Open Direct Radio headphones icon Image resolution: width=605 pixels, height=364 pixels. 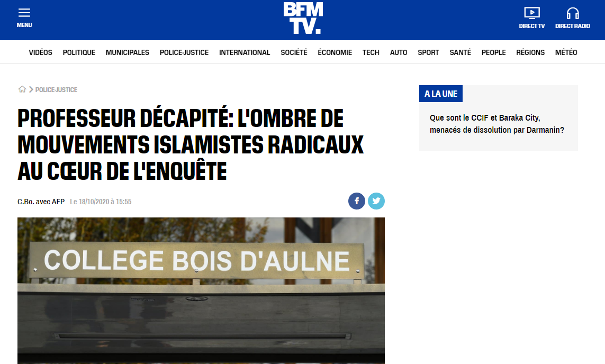click(573, 13)
